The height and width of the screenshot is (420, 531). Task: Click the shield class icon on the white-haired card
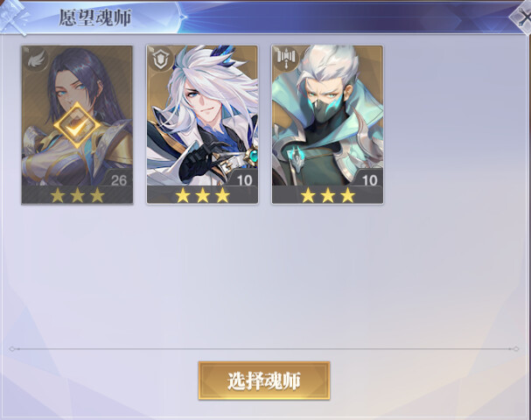(161, 60)
